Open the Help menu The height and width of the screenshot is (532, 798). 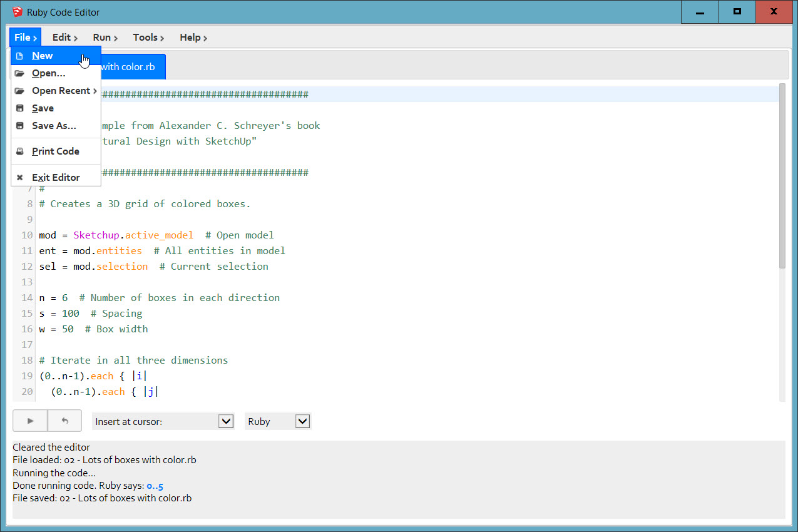click(x=193, y=38)
